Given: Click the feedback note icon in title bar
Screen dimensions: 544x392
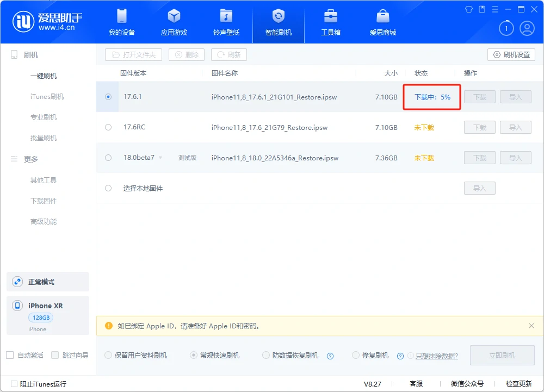Looking at the screenshot, I should click(x=482, y=9).
